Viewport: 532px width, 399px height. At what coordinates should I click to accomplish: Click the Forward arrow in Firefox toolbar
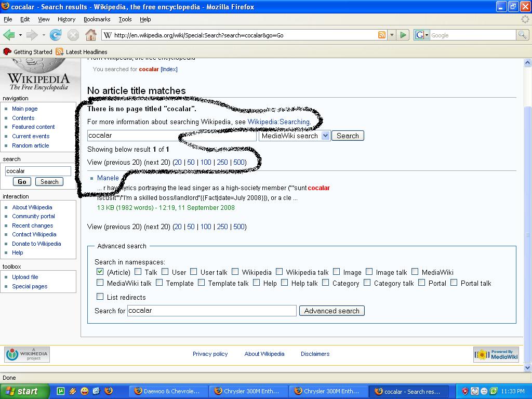pyautogui.click(x=32, y=35)
